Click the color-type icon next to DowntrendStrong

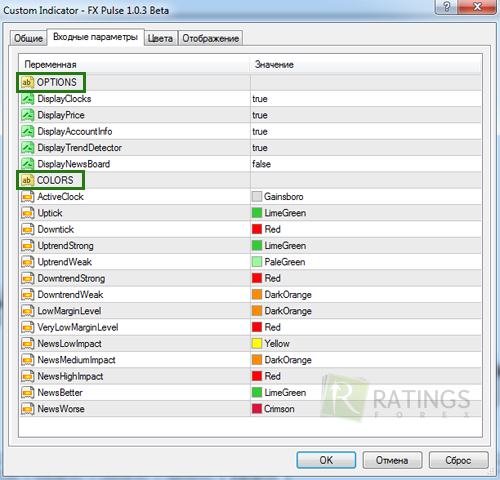[27, 278]
